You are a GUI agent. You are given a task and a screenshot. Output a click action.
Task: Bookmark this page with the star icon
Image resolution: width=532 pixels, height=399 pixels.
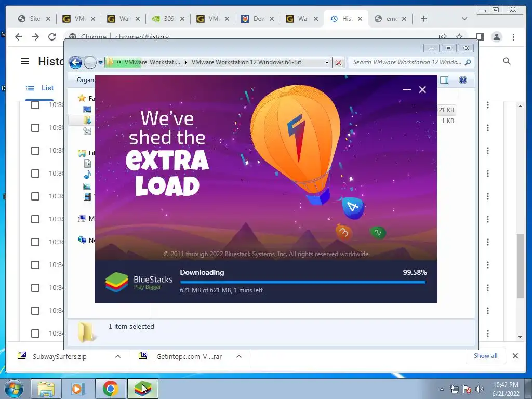coord(459,36)
